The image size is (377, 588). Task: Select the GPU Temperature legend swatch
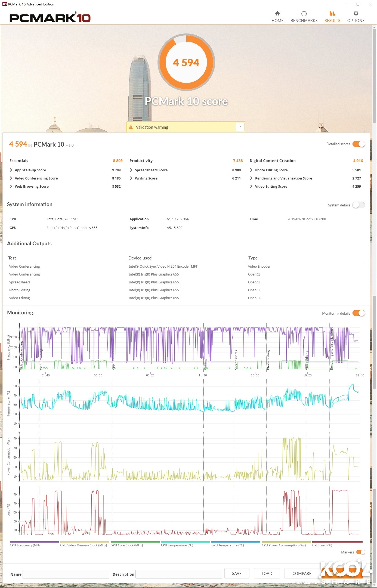tap(236, 542)
